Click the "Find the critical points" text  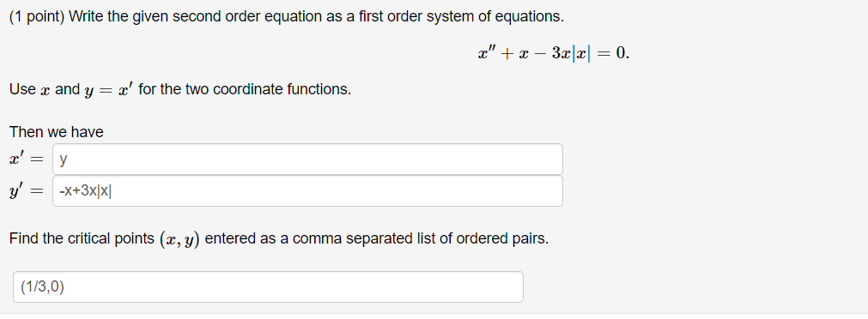(82, 239)
